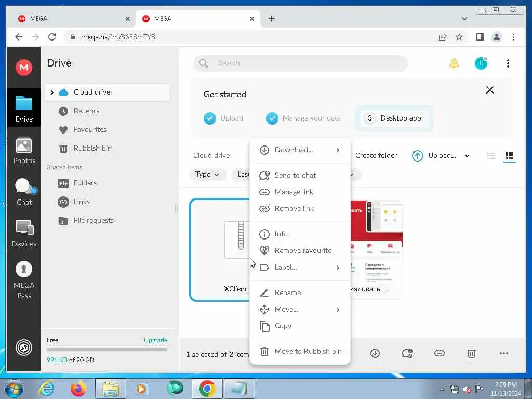This screenshot has width=532, height=399.
Task: Go back in the browser
Action: (x=19, y=37)
